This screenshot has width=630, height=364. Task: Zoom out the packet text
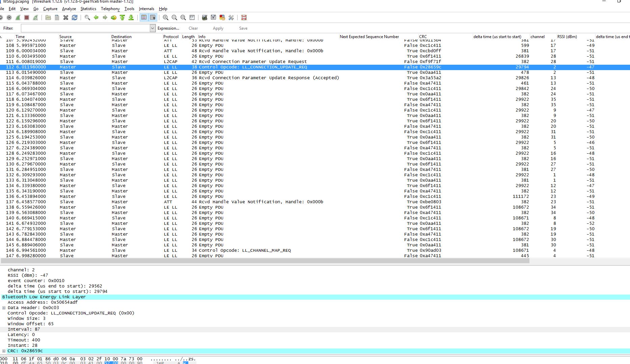pos(174,18)
